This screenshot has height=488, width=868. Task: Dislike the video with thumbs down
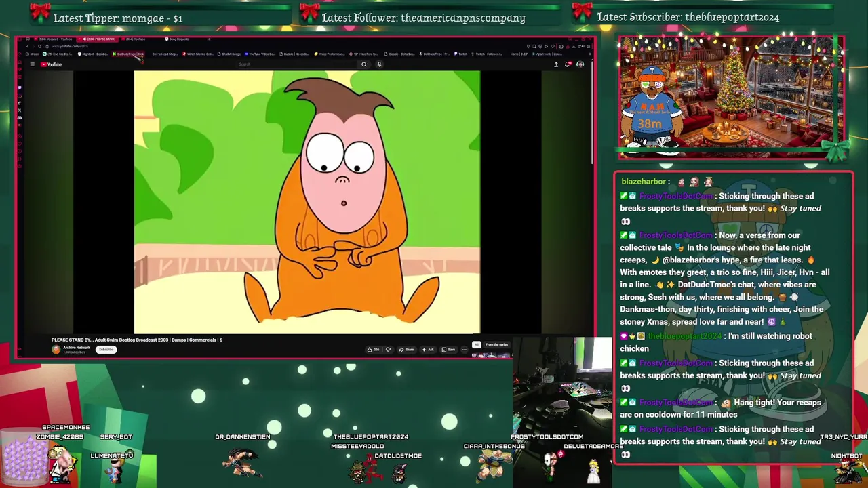[x=388, y=350]
